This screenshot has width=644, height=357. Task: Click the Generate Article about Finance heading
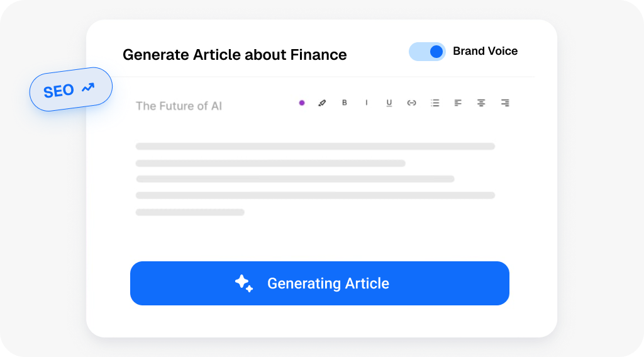pyautogui.click(x=235, y=55)
